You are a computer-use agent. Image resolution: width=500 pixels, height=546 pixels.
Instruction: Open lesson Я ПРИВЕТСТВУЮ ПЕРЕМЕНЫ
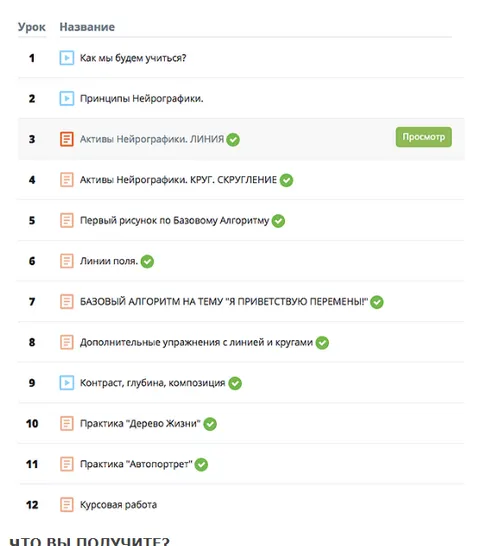(x=224, y=302)
